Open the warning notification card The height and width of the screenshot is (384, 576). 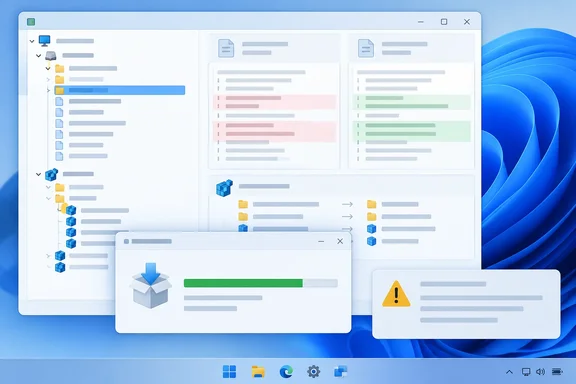(466, 304)
